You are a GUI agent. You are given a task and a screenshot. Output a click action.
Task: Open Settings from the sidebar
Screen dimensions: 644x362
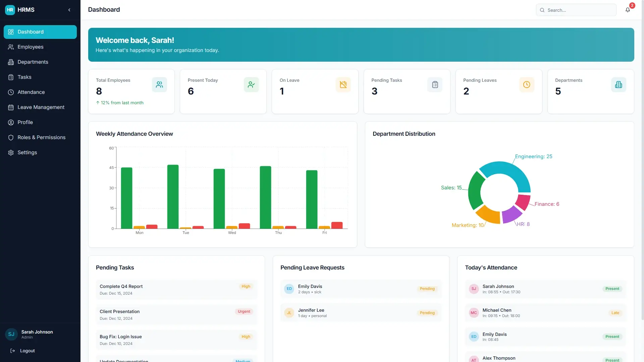pyautogui.click(x=40, y=153)
